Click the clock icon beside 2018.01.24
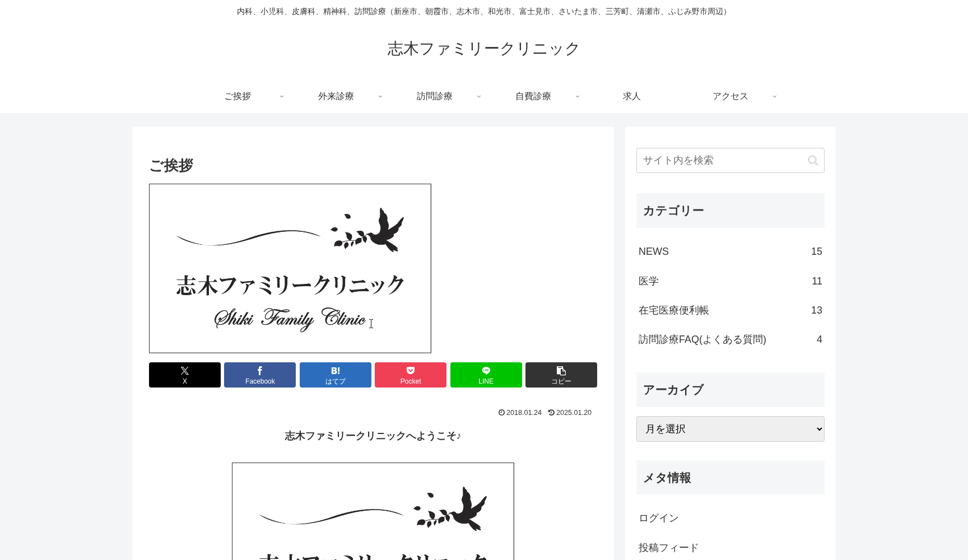Viewport: 968px width, 560px height. tap(501, 412)
